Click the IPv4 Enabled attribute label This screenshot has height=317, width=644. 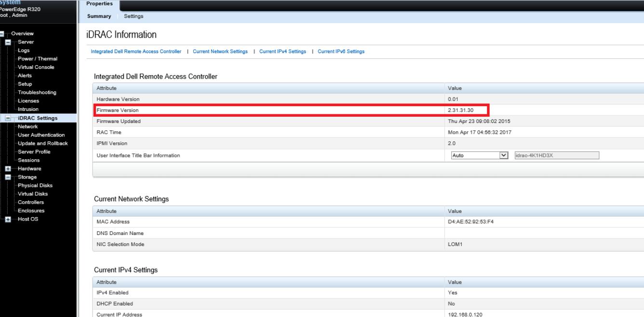coord(112,293)
